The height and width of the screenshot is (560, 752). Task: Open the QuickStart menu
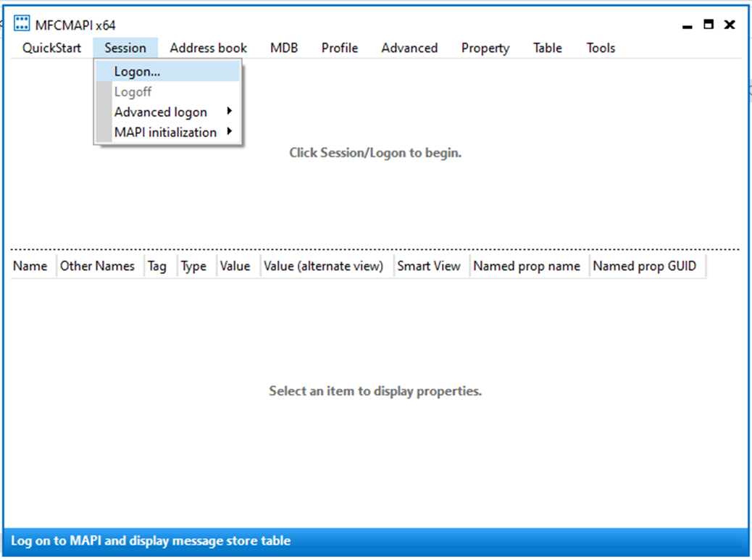(51, 48)
